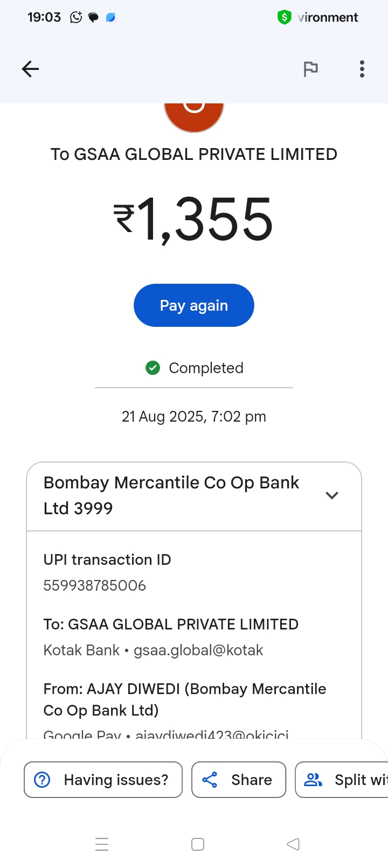Tap the share symbol icon
The image size is (388, 868).
(x=210, y=780)
